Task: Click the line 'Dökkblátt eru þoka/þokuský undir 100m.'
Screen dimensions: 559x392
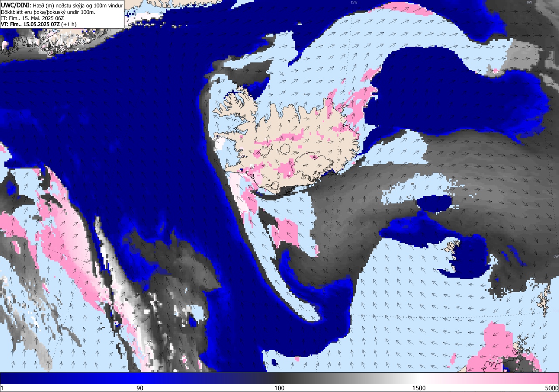Action: pyautogui.click(x=48, y=12)
